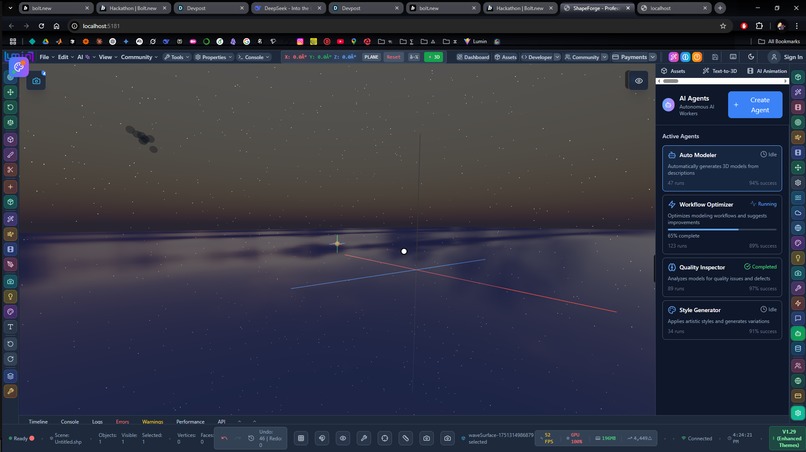Toggle the eye visibility button in viewport corner
The height and width of the screenshot is (452, 806).
coord(638,81)
